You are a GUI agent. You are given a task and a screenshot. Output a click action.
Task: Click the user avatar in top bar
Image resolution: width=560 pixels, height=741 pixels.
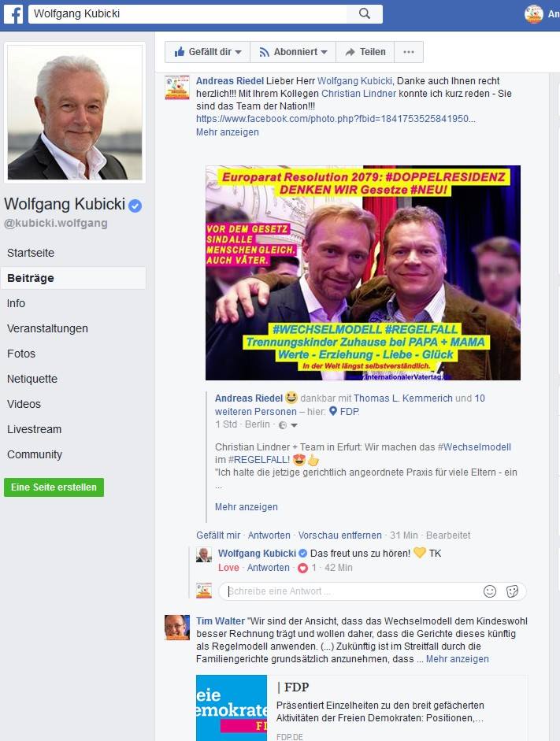533,13
